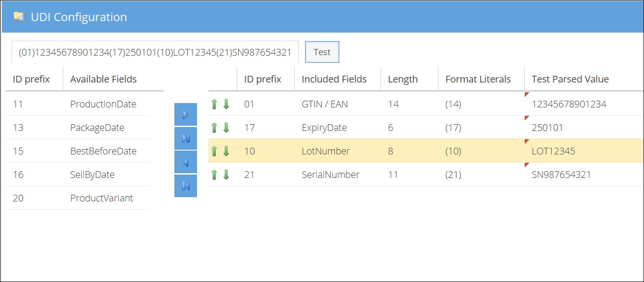Click the Test Parsed Value column header

pyautogui.click(x=570, y=79)
